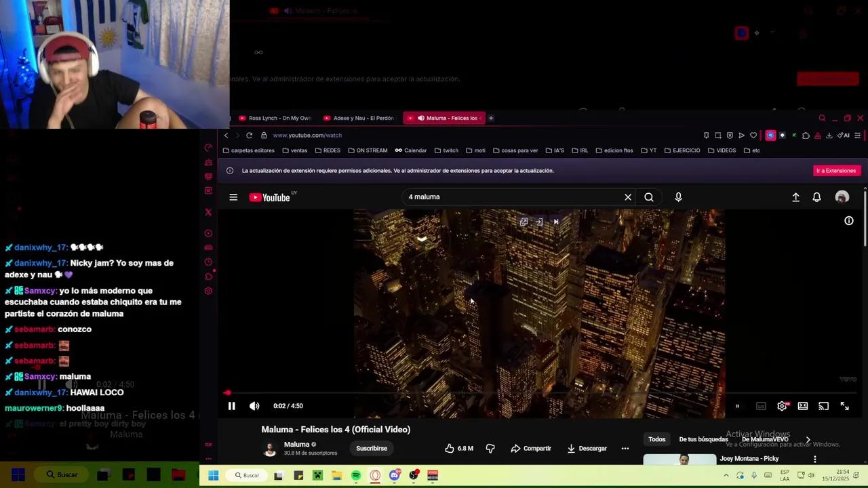Viewport: 868px width, 488px height.
Task: Click the Suscribirse button
Action: [x=372, y=448]
